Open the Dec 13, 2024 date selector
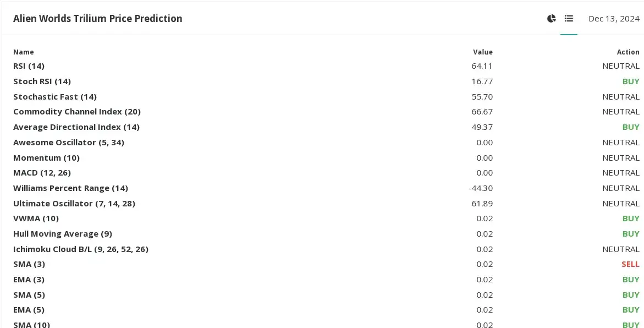The height and width of the screenshot is (328, 644). pyautogui.click(x=614, y=19)
